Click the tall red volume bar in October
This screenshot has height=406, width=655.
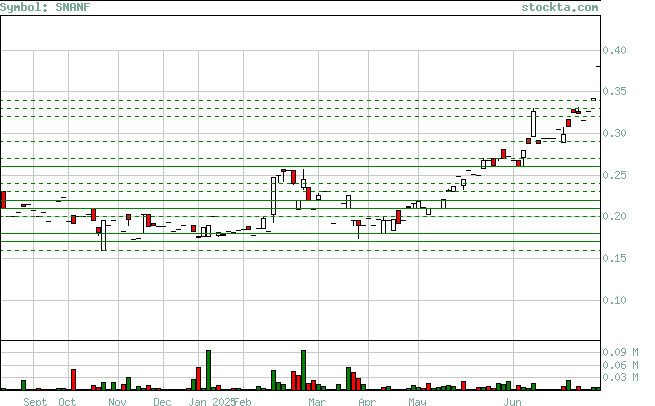tap(74, 380)
